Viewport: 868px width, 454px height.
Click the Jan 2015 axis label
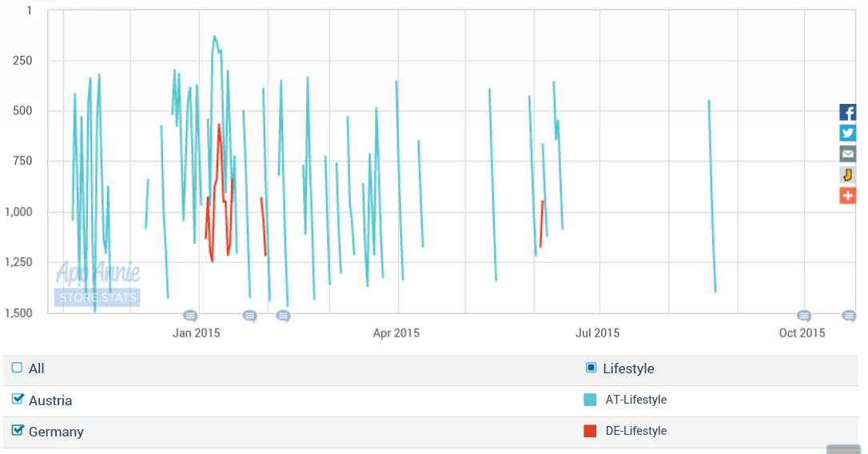click(x=196, y=333)
